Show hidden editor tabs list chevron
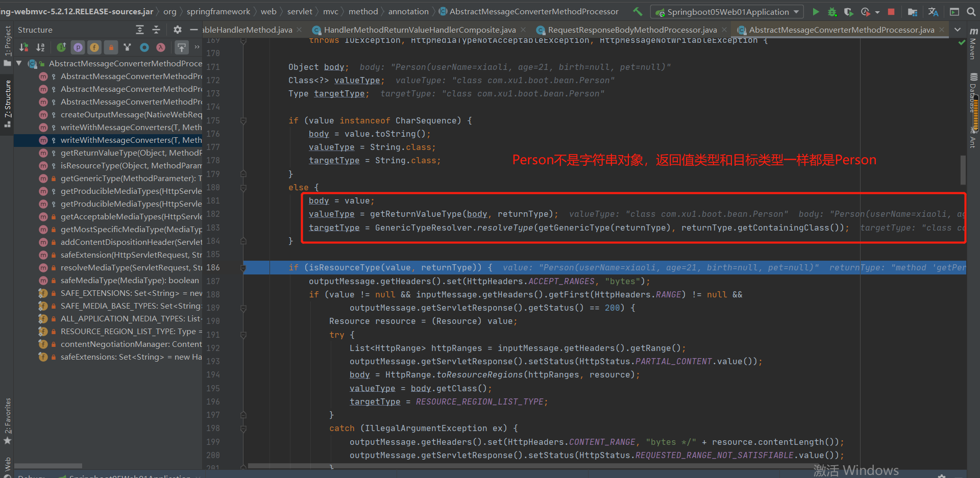 (x=958, y=30)
